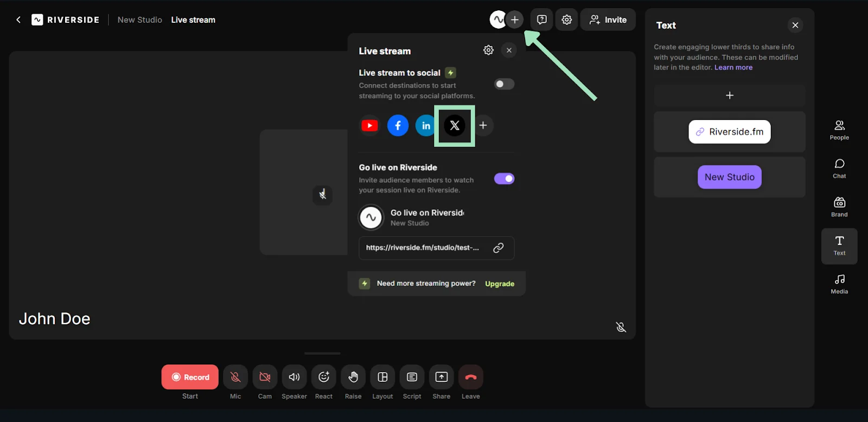Invite people with the Invite button
This screenshot has height=422, width=868.
coord(608,20)
